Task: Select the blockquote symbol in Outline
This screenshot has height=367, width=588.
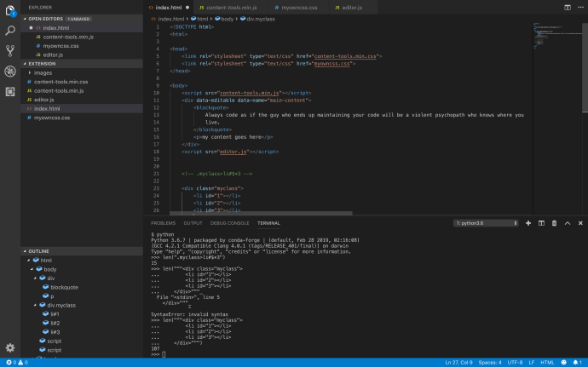Action: click(x=64, y=287)
